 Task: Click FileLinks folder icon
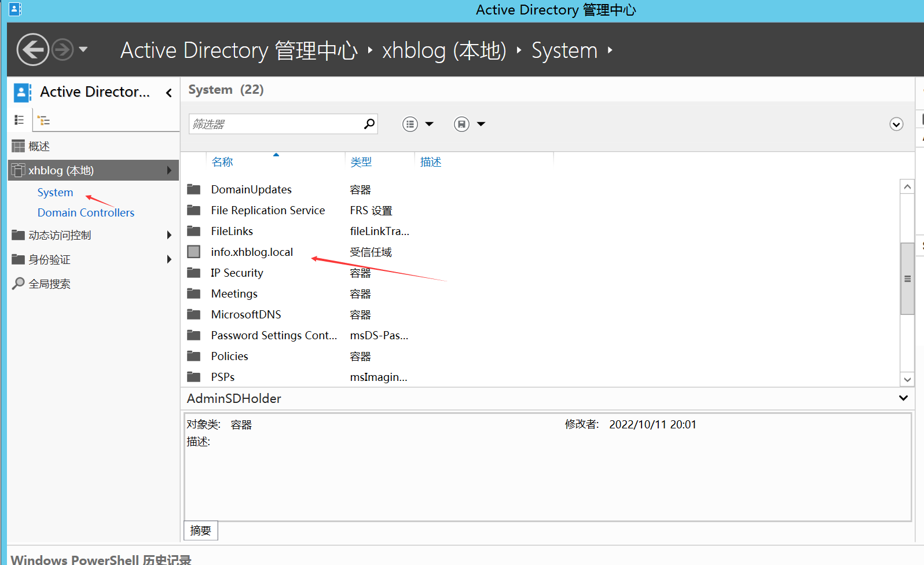tap(194, 231)
